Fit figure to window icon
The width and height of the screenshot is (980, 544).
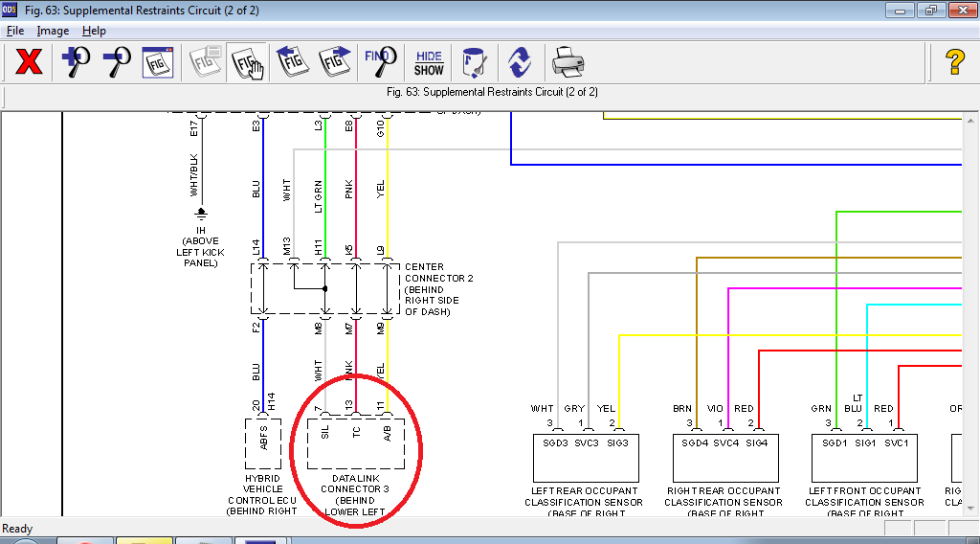(x=157, y=63)
